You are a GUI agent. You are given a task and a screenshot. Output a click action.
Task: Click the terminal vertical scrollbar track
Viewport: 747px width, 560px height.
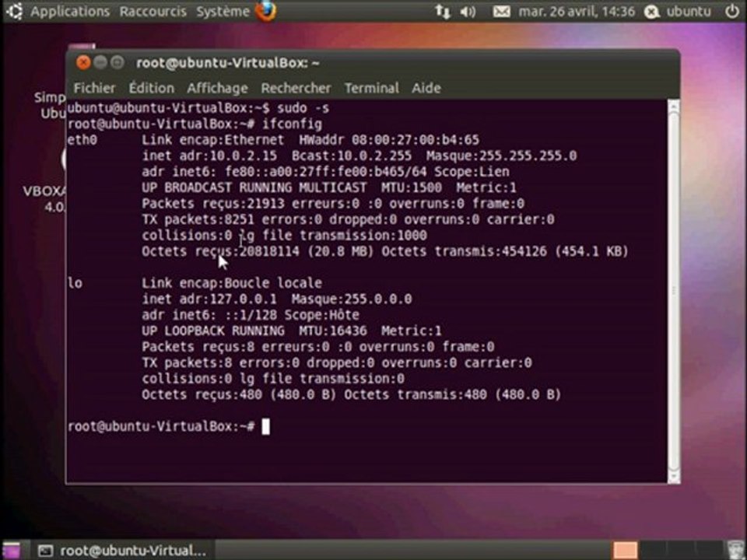tap(674, 292)
